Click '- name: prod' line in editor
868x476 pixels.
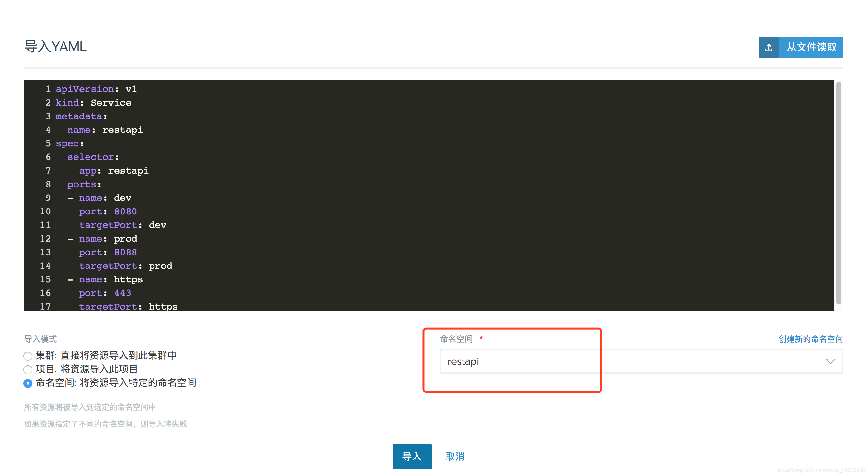pyautogui.click(x=102, y=239)
